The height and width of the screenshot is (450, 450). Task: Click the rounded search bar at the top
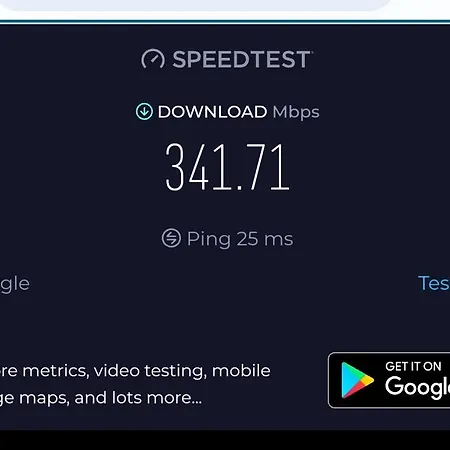click(195, 5)
